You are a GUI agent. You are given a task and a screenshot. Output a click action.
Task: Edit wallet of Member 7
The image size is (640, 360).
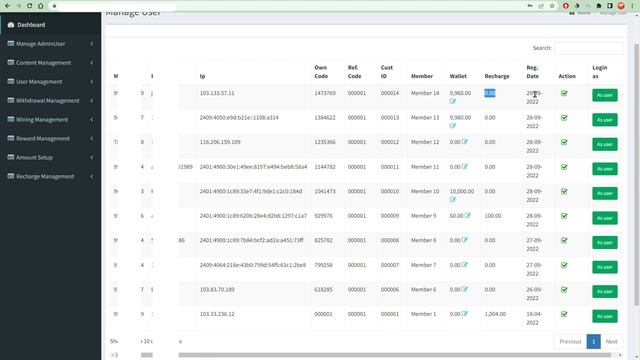464,265
